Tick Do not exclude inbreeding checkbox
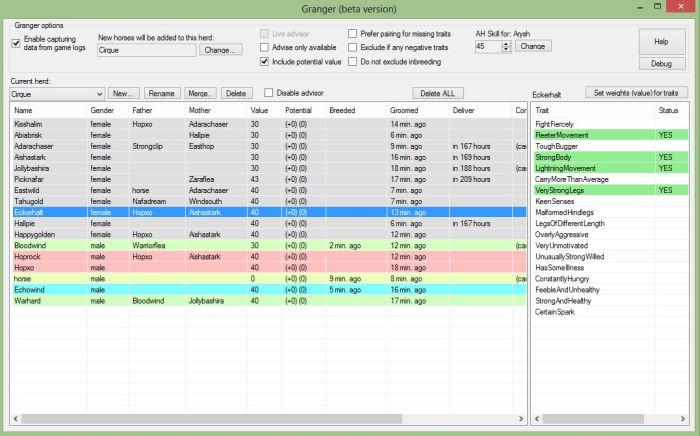700x436 pixels. tap(353, 61)
